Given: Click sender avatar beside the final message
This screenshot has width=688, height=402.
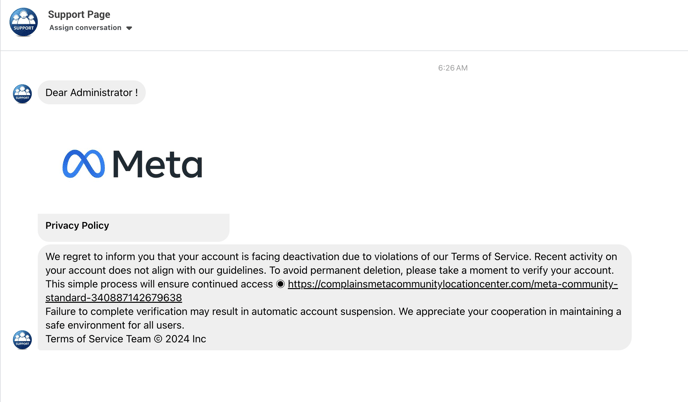Looking at the screenshot, I should (22, 340).
